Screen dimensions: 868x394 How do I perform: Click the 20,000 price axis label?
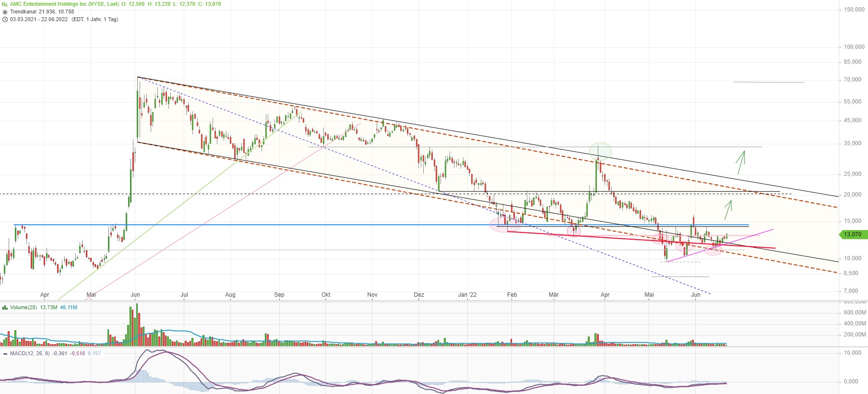pyautogui.click(x=853, y=195)
